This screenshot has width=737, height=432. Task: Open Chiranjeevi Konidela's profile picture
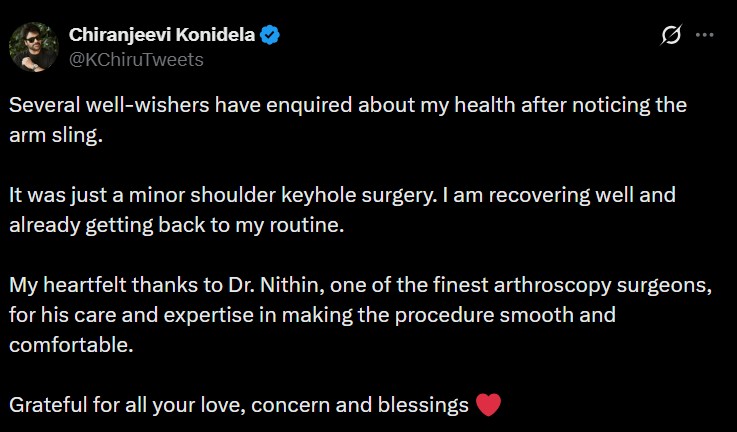tap(32, 46)
